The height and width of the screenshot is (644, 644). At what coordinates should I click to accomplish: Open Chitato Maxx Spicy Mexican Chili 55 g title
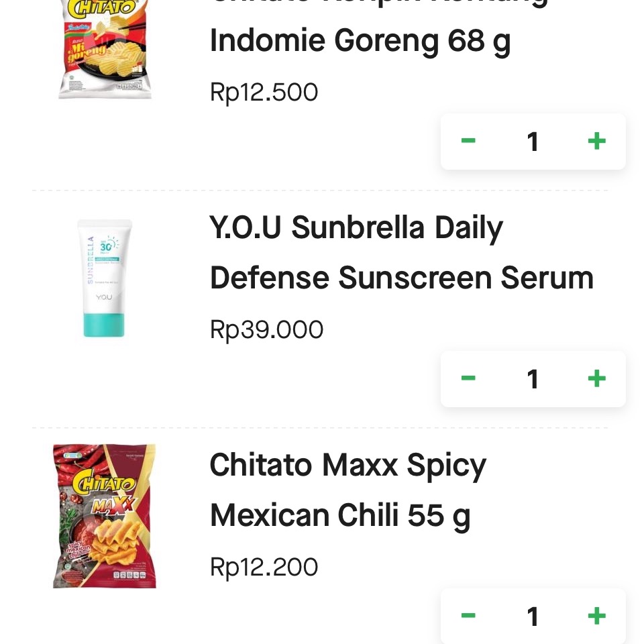click(x=348, y=490)
